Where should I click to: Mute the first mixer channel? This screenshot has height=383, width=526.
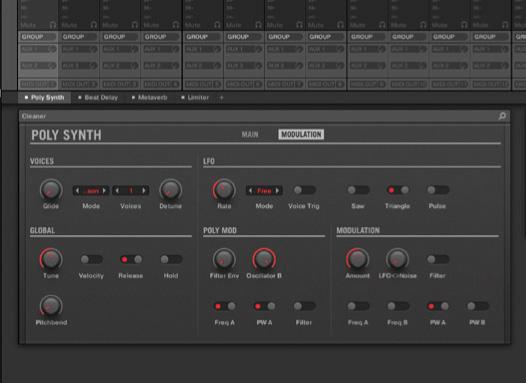(28, 25)
